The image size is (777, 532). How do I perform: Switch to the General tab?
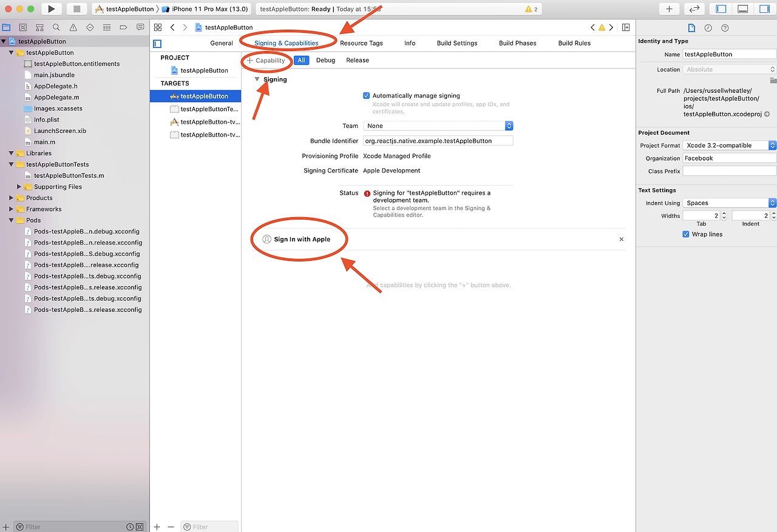(222, 43)
